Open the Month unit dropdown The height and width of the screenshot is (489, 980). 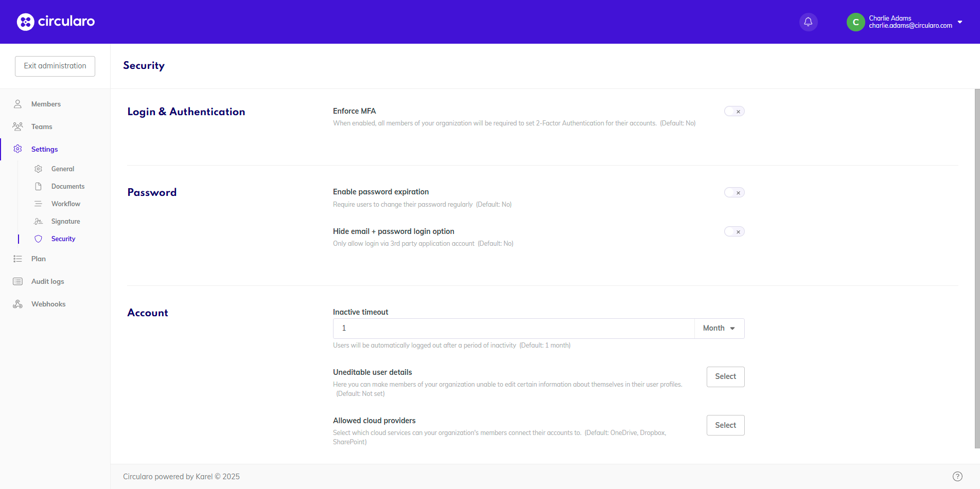tap(719, 328)
